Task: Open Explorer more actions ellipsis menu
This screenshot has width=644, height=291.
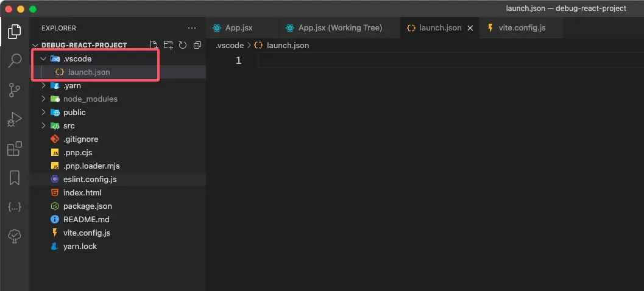Action: click(192, 28)
